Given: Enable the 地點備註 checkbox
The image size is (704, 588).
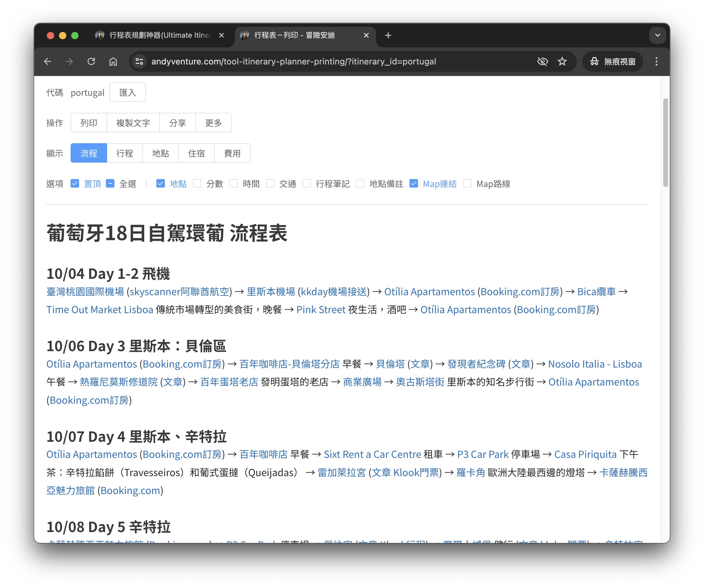Looking at the screenshot, I should coord(360,184).
